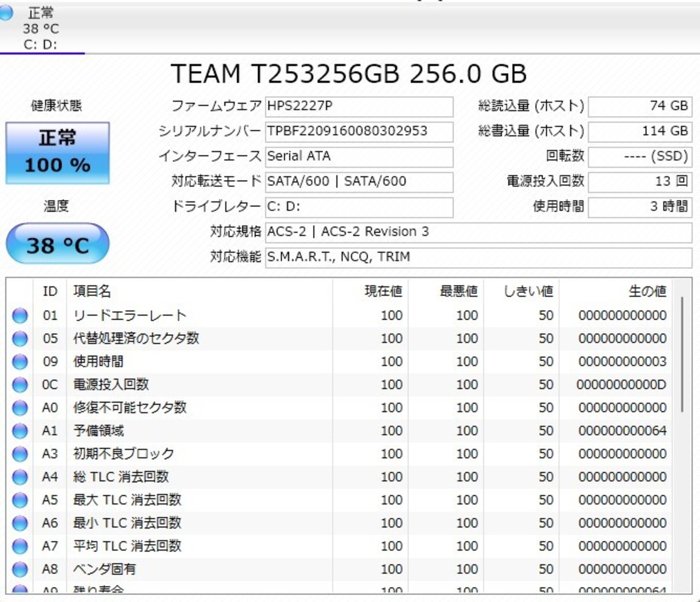Click the firmware field showing HPS2227P
This screenshot has height=602, width=700.
coord(359,106)
